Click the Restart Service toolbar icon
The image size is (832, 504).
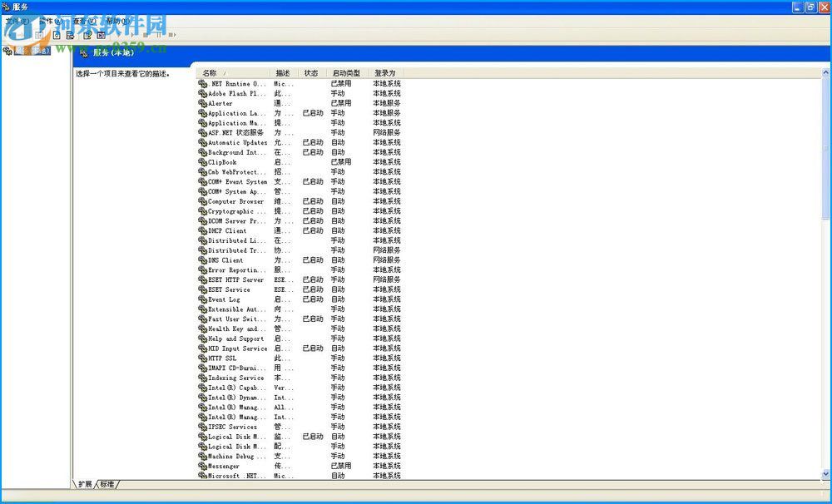[172, 35]
